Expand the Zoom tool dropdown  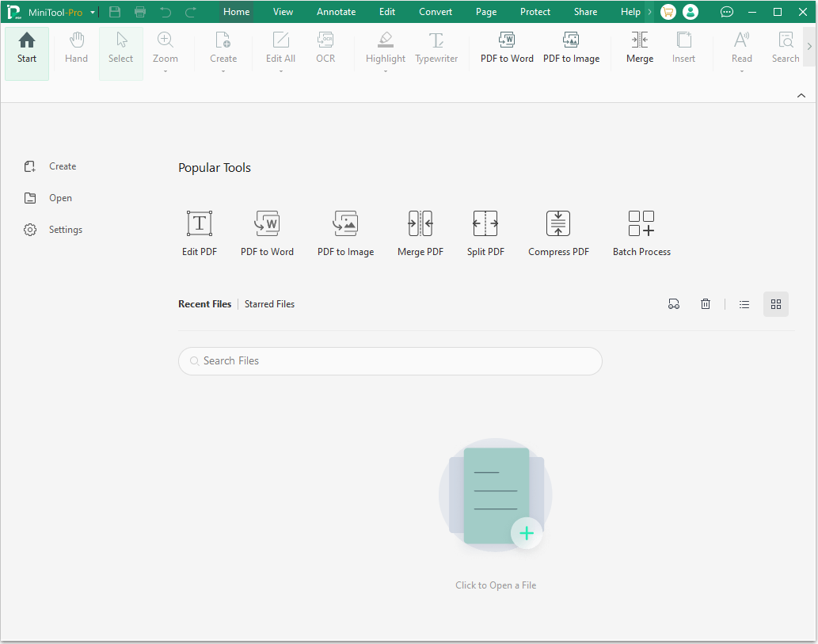tap(165, 70)
